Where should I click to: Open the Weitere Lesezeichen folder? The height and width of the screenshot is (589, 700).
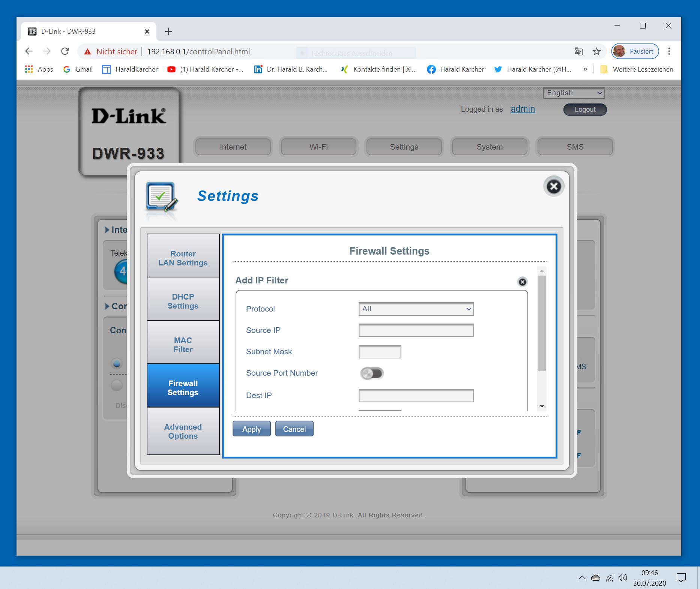[637, 69]
